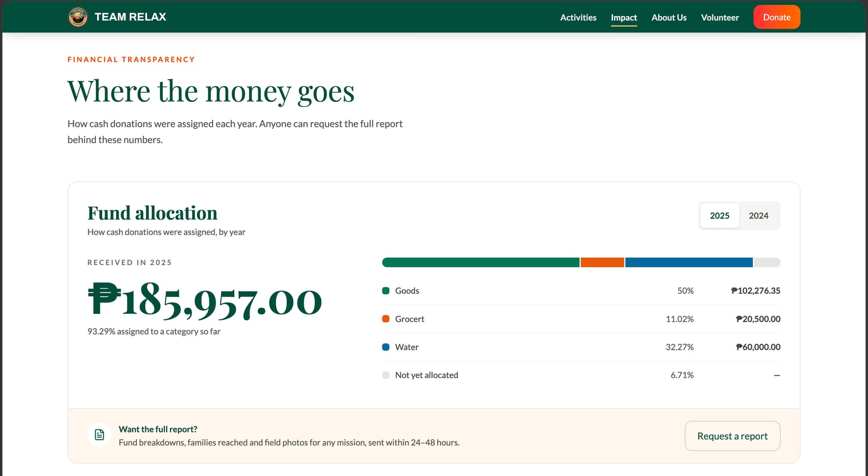Click the orange Donate button

pos(777,17)
